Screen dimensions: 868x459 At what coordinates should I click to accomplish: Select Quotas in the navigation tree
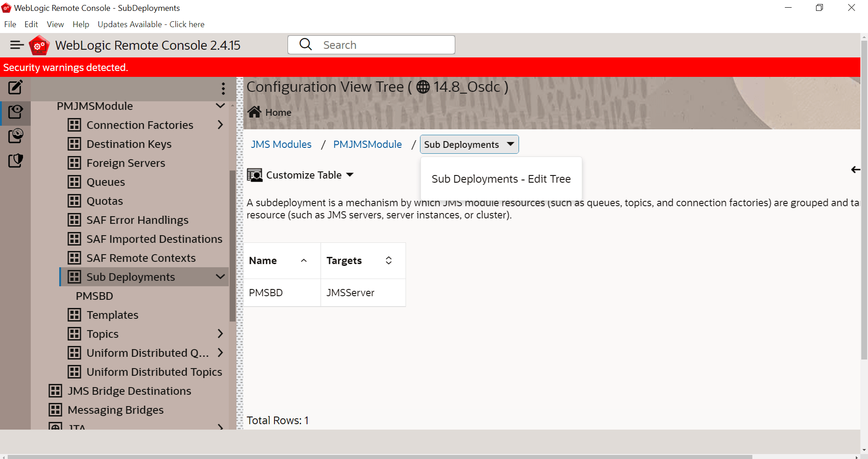tap(105, 201)
